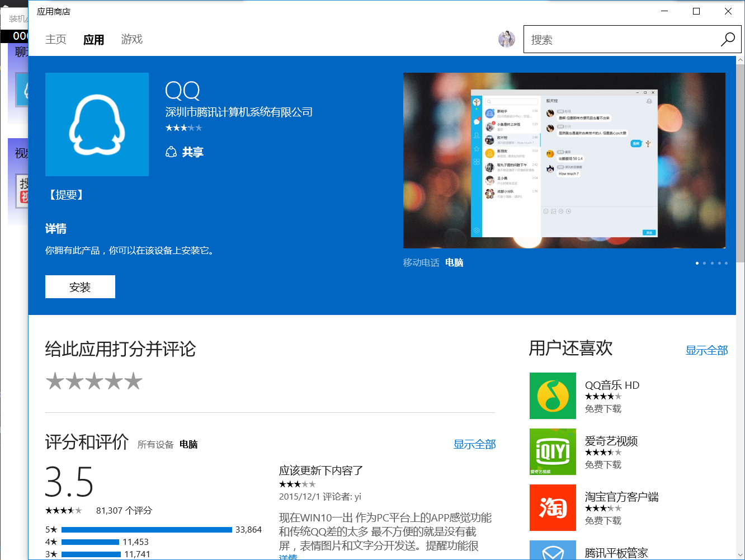This screenshot has height=560, width=745.
Task: Click the 安装 install button
Action: pos(80,286)
